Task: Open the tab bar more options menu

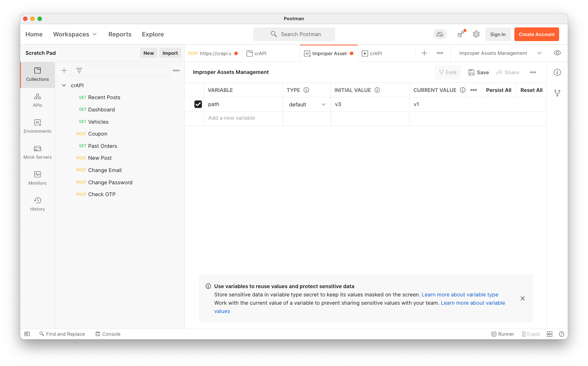Action: (440, 53)
